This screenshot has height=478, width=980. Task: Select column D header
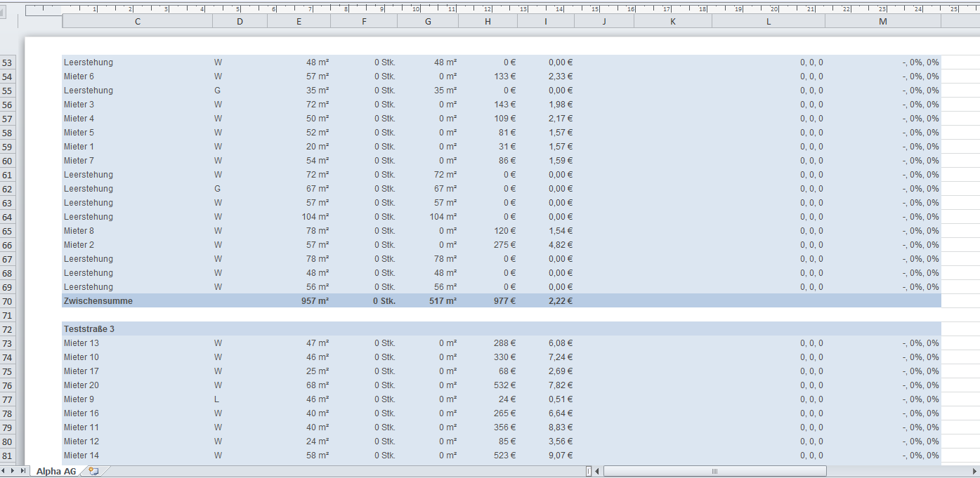click(240, 22)
